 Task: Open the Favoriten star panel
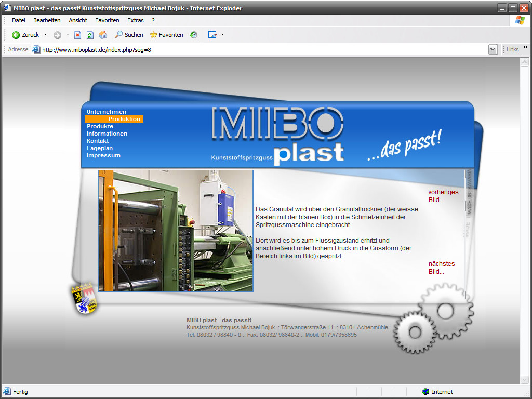[166, 35]
